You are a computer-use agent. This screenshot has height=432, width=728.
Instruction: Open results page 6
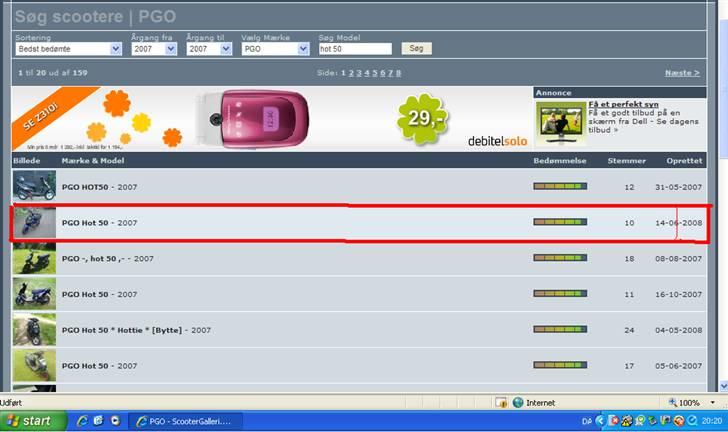pyautogui.click(x=383, y=73)
